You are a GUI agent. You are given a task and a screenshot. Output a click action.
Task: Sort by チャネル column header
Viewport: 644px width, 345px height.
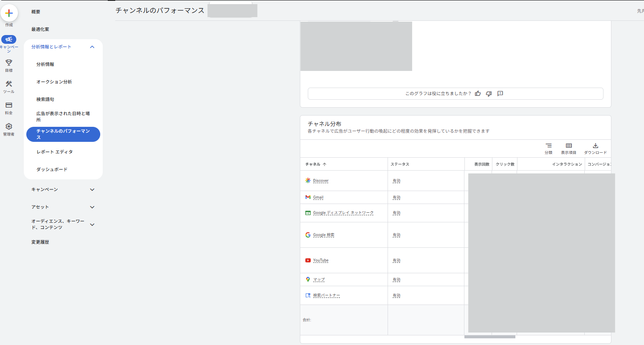tap(313, 164)
